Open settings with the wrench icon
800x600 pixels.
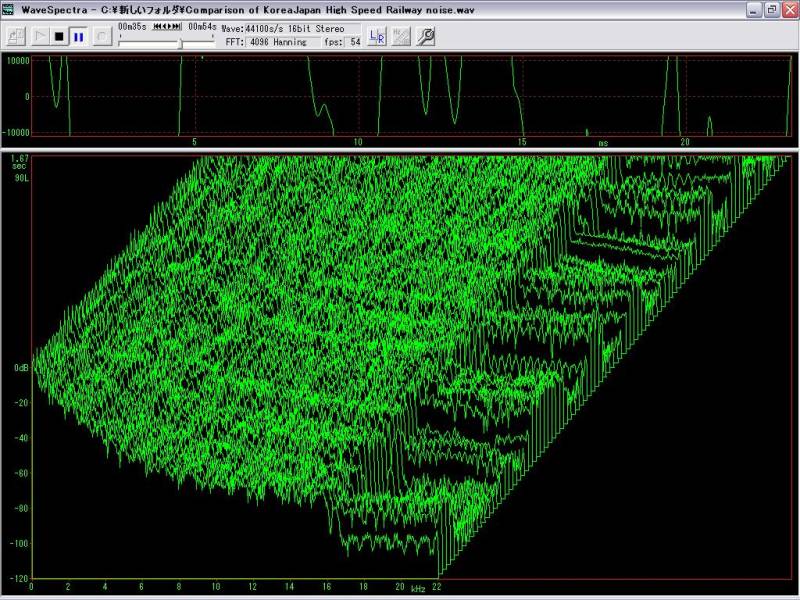pyautogui.click(x=426, y=37)
